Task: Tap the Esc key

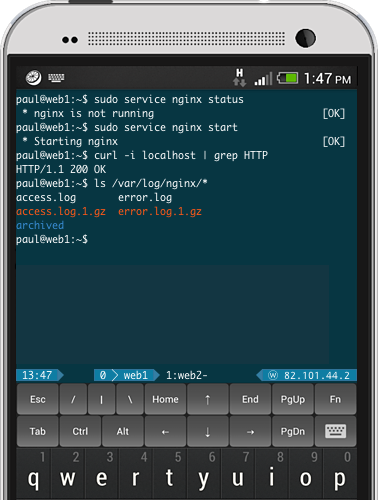Action: click(x=38, y=399)
